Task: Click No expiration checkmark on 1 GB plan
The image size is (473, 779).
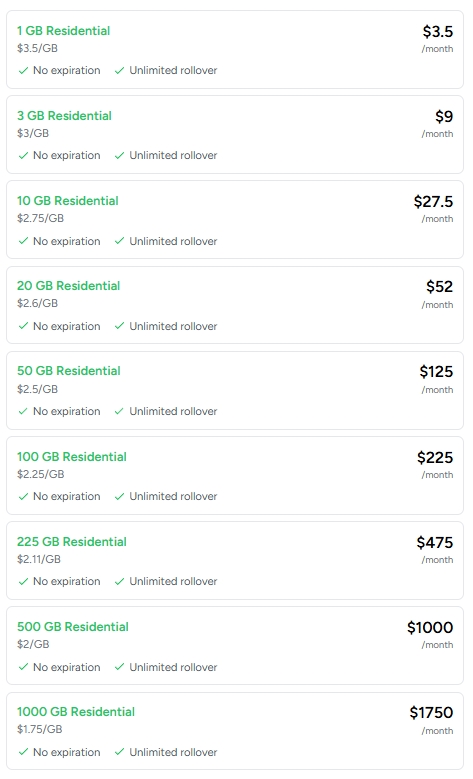Action: (23, 71)
